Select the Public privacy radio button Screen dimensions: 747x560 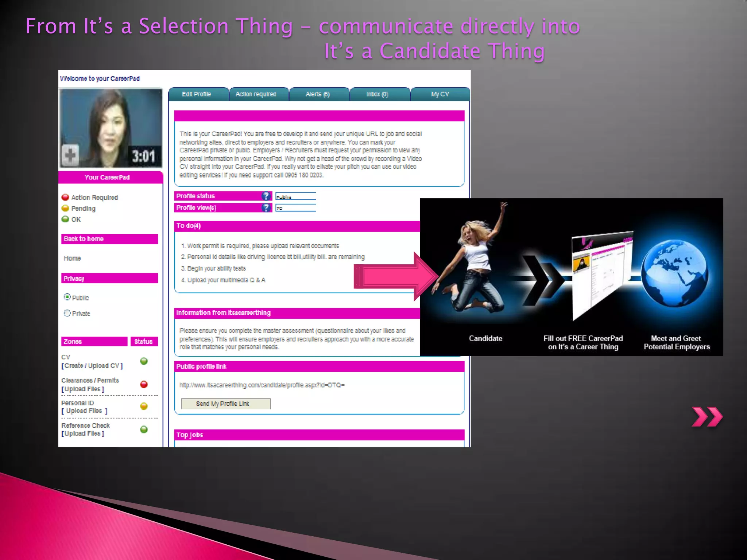[67, 297]
